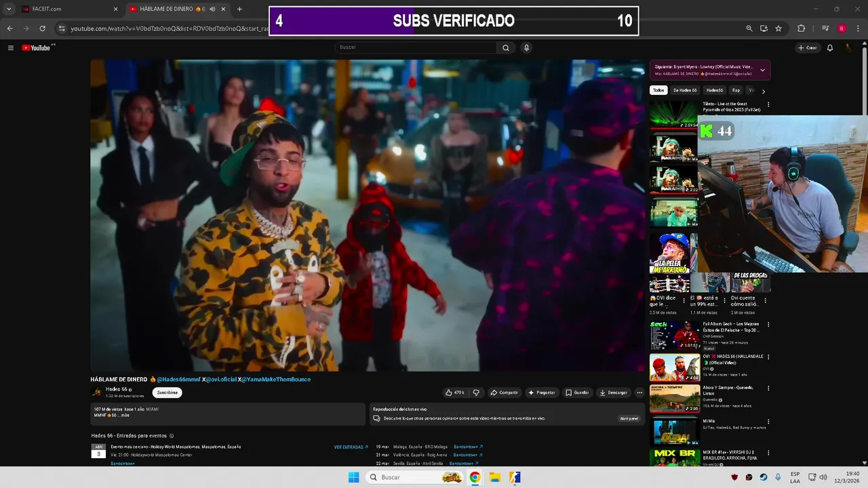Open a new browser tab
The image size is (868, 488).
(x=239, y=9)
